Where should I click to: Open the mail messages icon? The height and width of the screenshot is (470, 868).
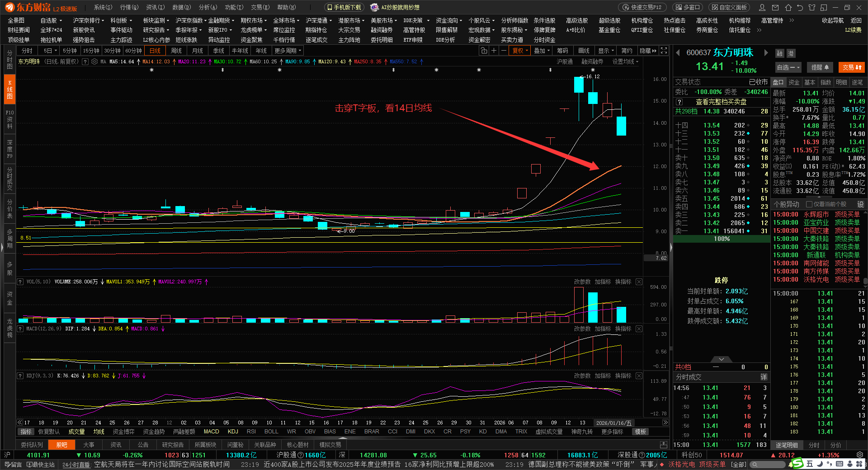coord(775,7)
